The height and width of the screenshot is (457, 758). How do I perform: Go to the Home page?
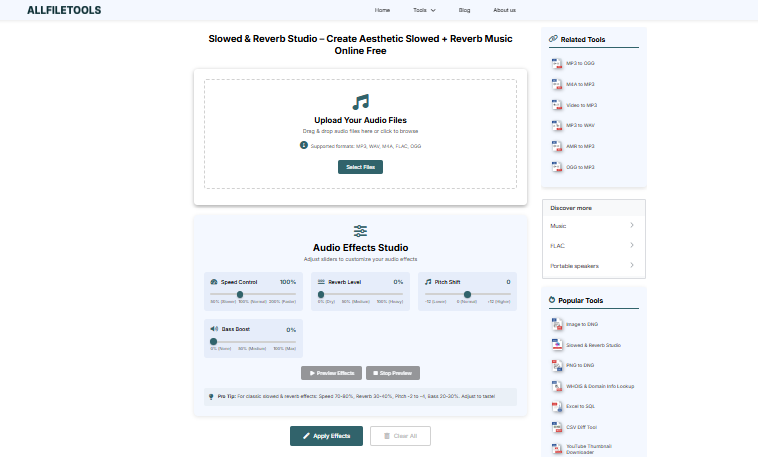pyautogui.click(x=382, y=10)
